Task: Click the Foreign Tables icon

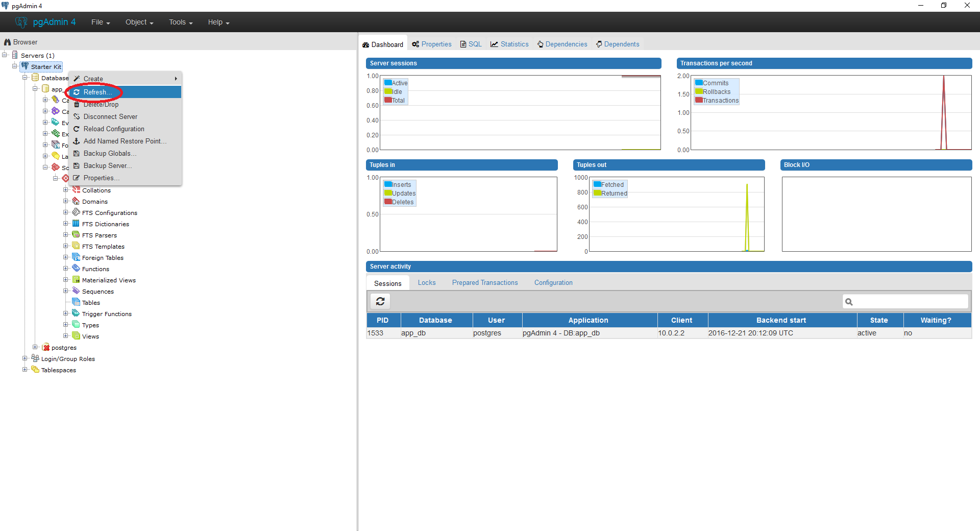Action: [76, 257]
